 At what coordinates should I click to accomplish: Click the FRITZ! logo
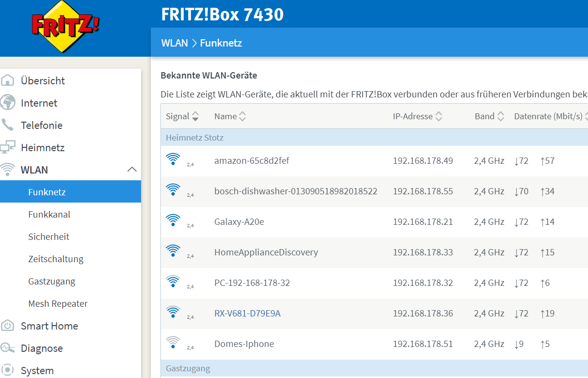pos(65,28)
